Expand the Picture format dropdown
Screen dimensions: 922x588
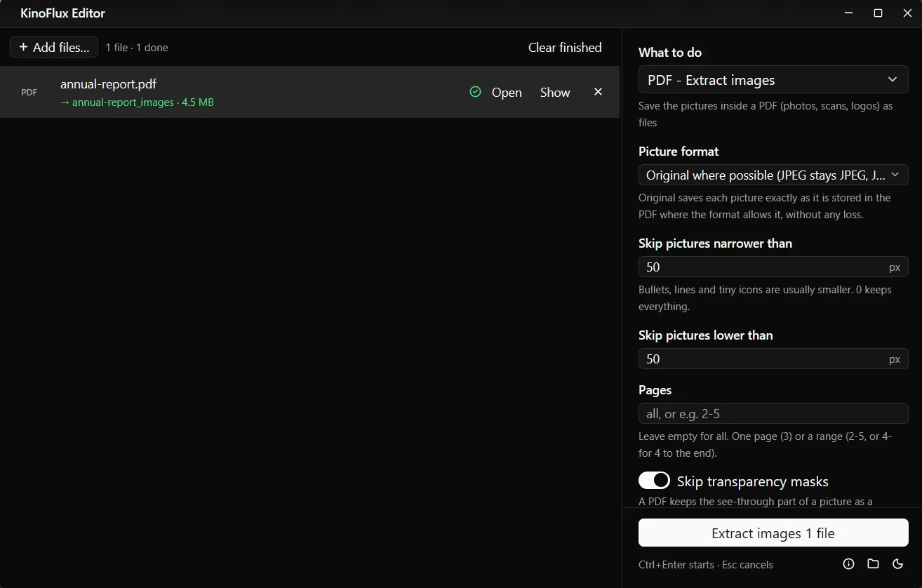(x=773, y=175)
